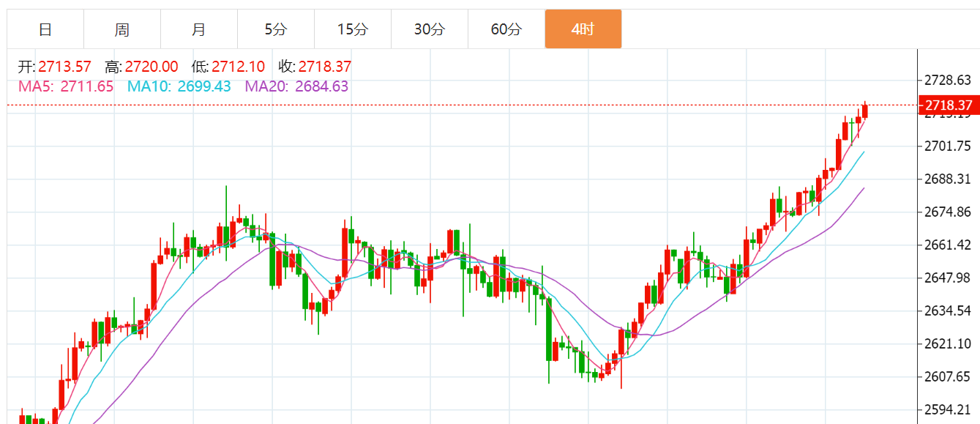Click the MA20: 2684.63 indicator label
The width and height of the screenshot is (980, 424).
(296, 86)
